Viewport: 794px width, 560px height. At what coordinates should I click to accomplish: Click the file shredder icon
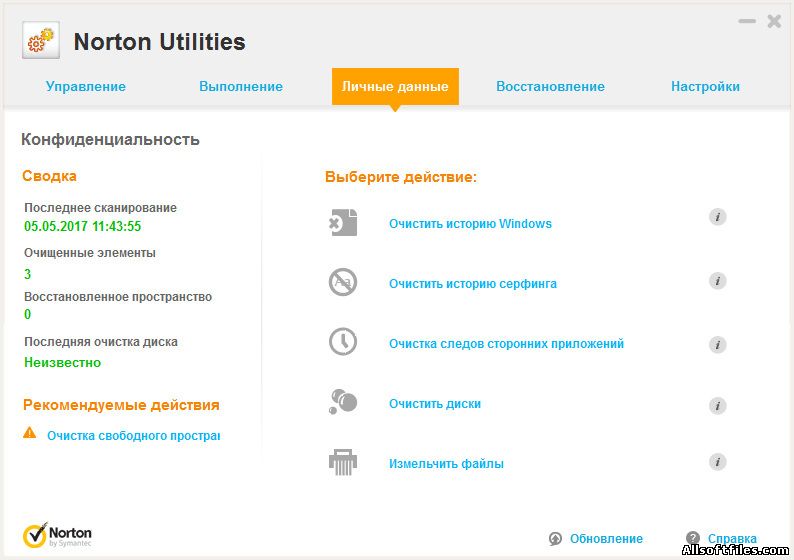tap(343, 463)
